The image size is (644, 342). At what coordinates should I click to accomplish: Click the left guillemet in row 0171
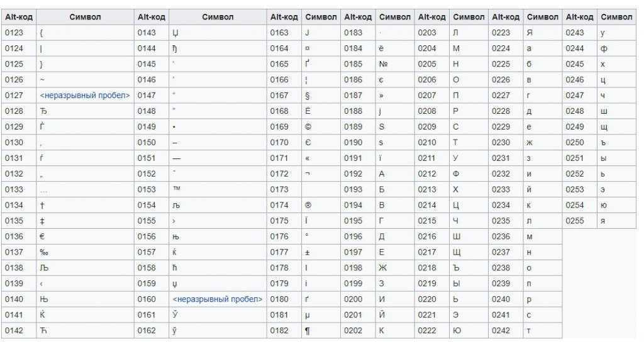point(307,158)
